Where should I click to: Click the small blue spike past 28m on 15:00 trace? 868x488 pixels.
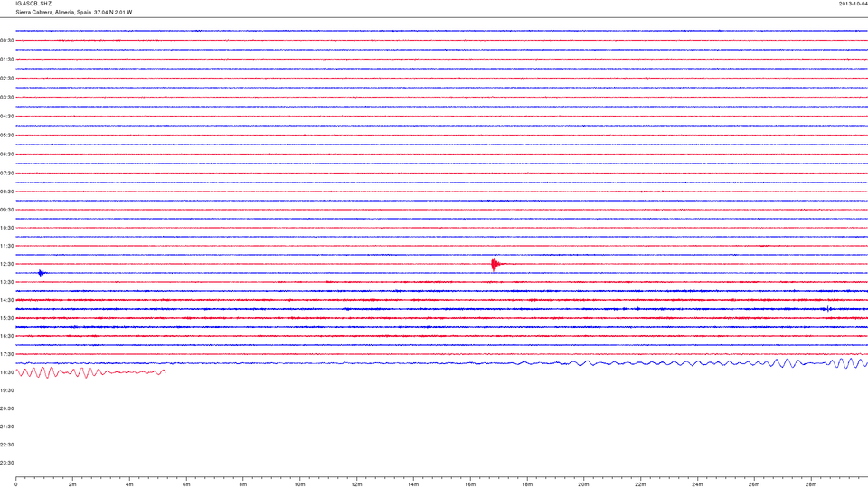click(827, 309)
